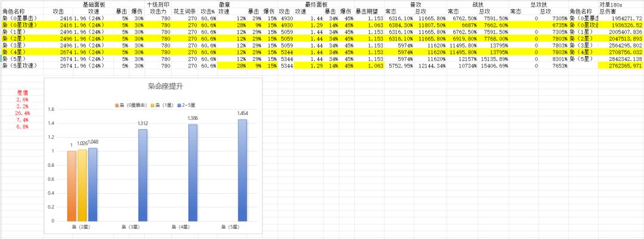Select the blue bar labeled 1.386

point(193,172)
